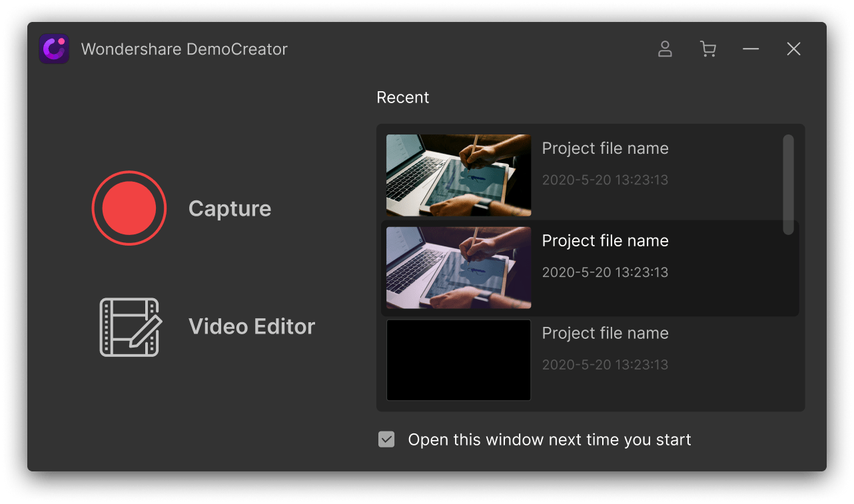Click the Video Editor label text
The height and width of the screenshot is (504, 854).
tap(252, 326)
